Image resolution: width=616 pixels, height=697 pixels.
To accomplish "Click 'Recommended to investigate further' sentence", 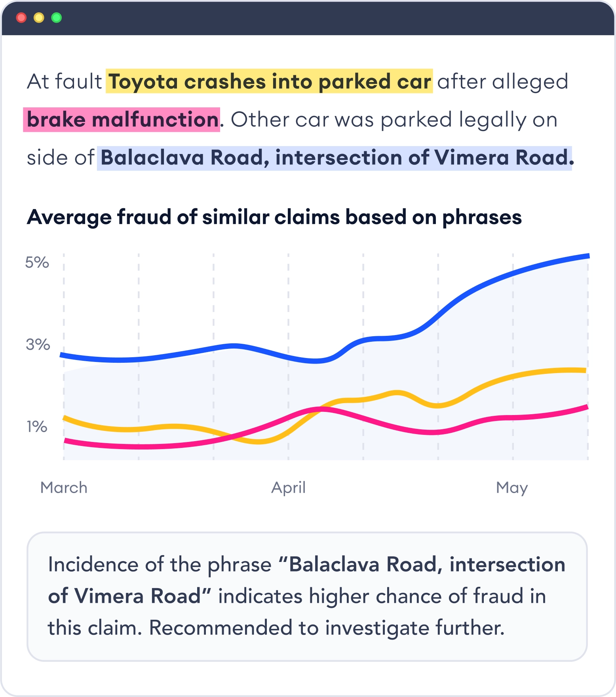I will tap(327, 628).
